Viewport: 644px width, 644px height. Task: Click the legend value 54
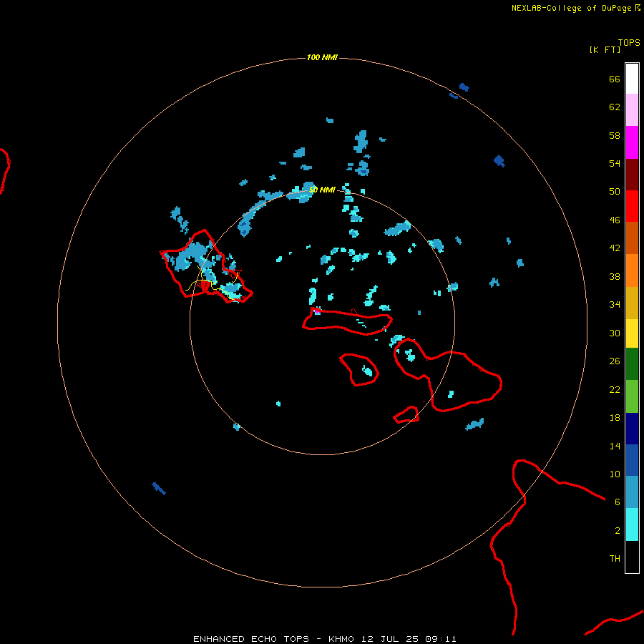click(615, 163)
